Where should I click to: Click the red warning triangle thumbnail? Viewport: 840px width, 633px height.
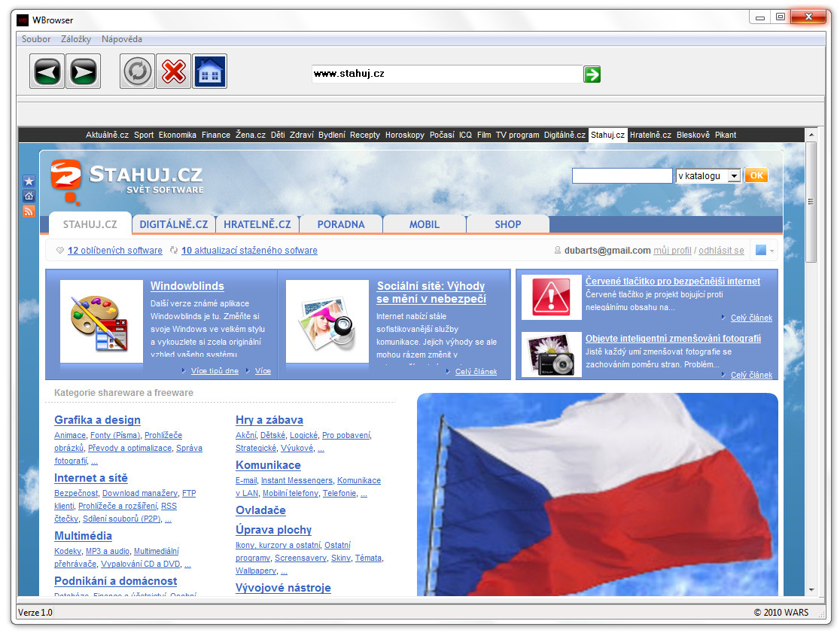point(551,297)
